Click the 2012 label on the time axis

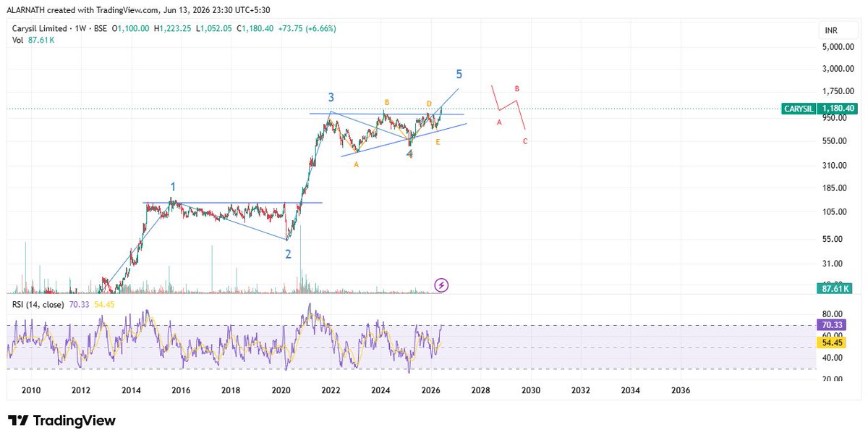pos(81,390)
